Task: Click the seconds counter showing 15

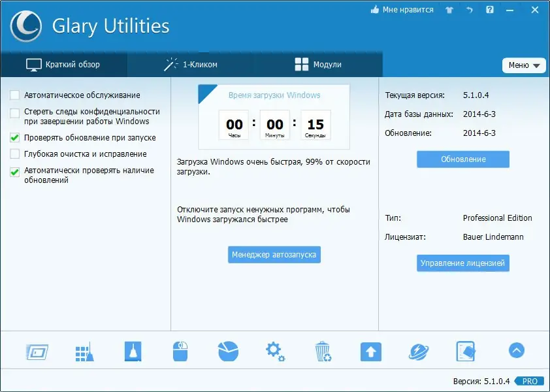Action: click(x=315, y=125)
